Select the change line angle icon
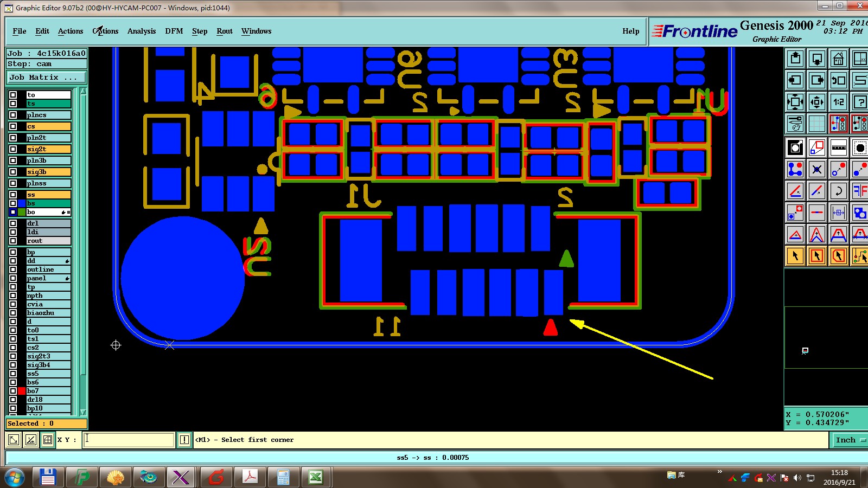 tap(795, 191)
